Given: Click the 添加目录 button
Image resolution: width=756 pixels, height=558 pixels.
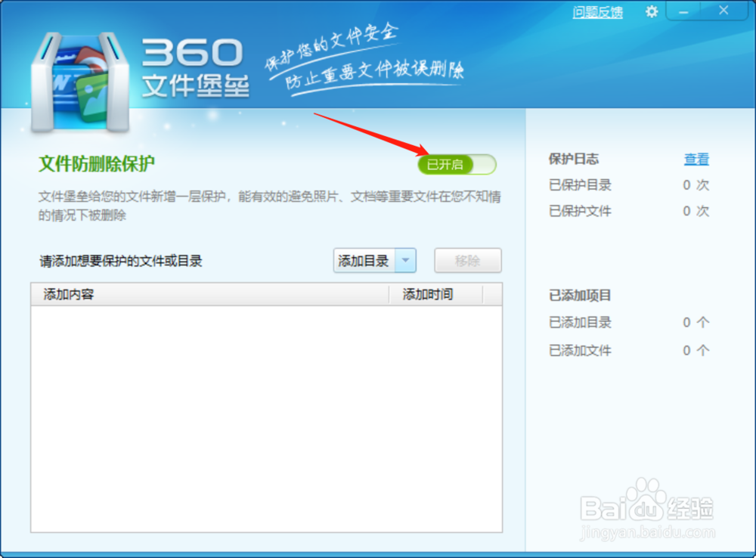Looking at the screenshot, I should (x=364, y=260).
